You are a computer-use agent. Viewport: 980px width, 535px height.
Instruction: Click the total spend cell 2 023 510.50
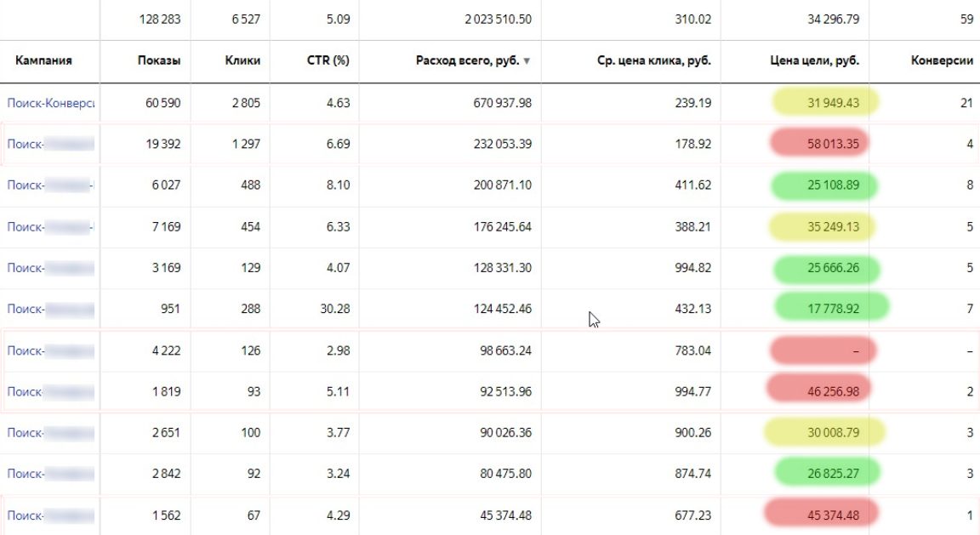[x=486, y=19]
